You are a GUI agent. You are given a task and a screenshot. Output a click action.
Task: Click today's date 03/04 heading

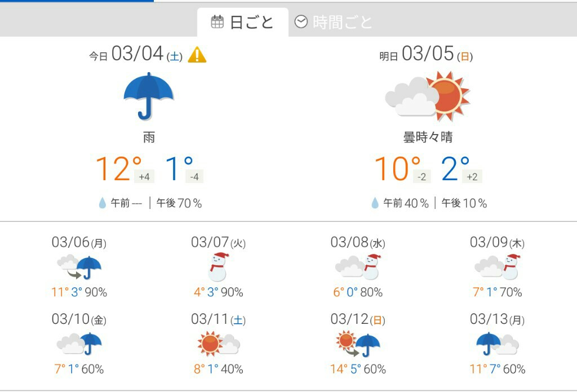pyautogui.click(x=136, y=54)
